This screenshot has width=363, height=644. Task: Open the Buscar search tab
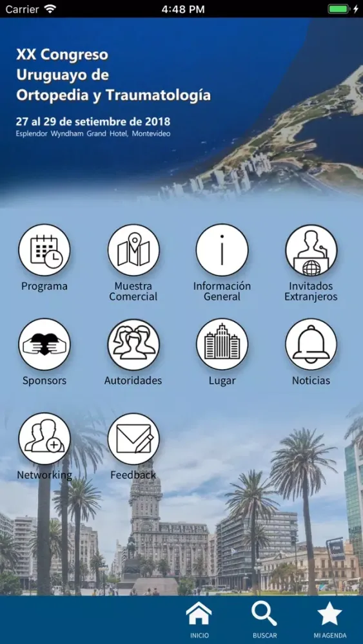(265, 621)
